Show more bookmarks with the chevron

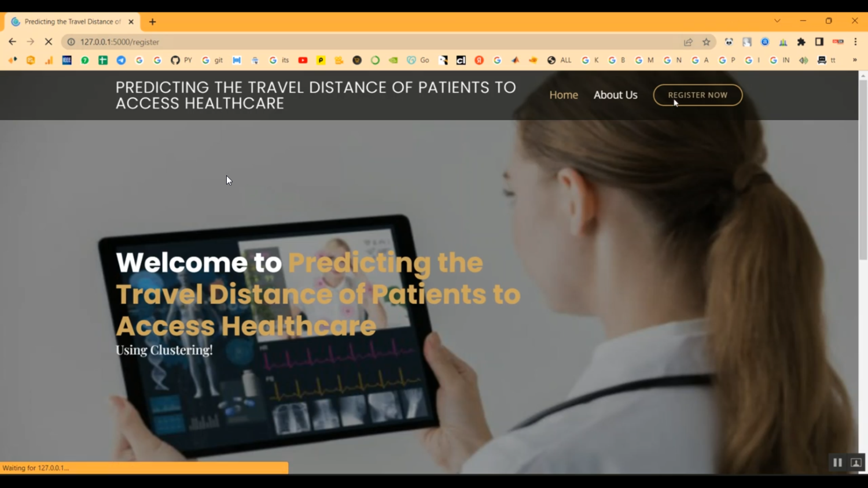[855, 60]
